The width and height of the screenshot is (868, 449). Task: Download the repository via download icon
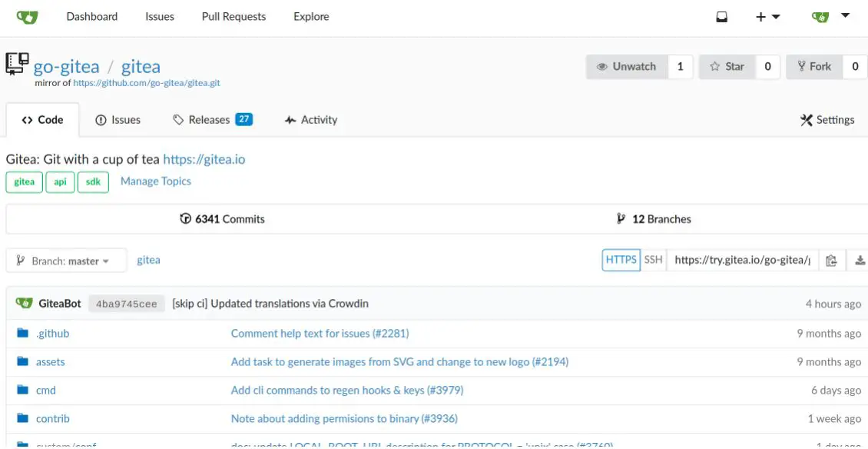pos(860,260)
